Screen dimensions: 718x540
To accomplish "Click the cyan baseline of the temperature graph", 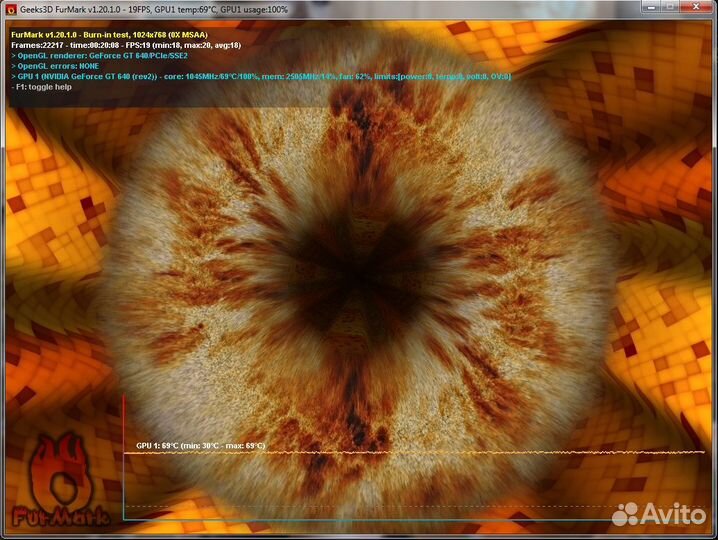I will [400, 519].
